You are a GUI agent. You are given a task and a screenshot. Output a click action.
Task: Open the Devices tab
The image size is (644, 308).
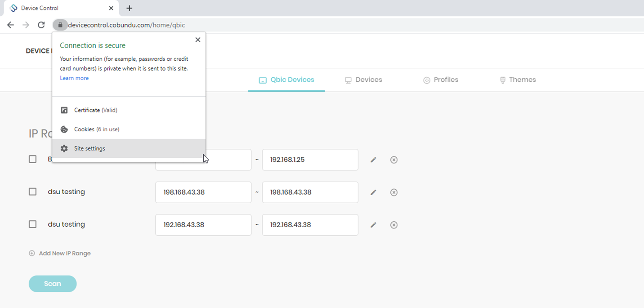click(363, 80)
